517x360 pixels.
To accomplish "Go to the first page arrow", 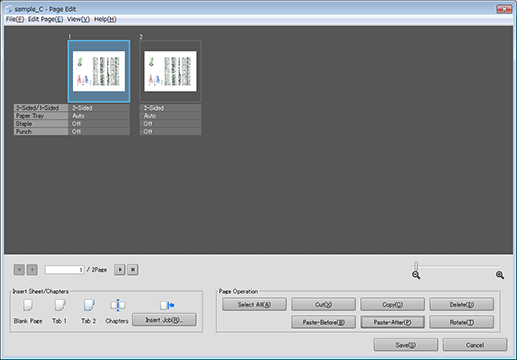I will [19, 270].
